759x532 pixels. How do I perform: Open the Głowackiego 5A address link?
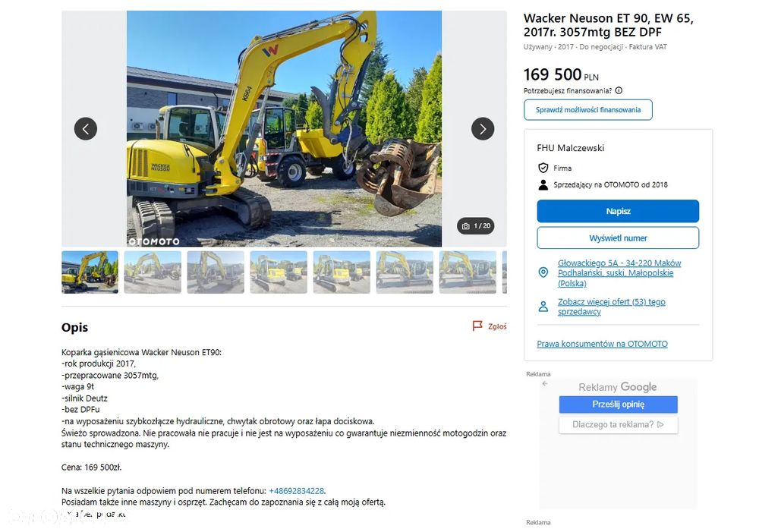(x=619, y=273)
